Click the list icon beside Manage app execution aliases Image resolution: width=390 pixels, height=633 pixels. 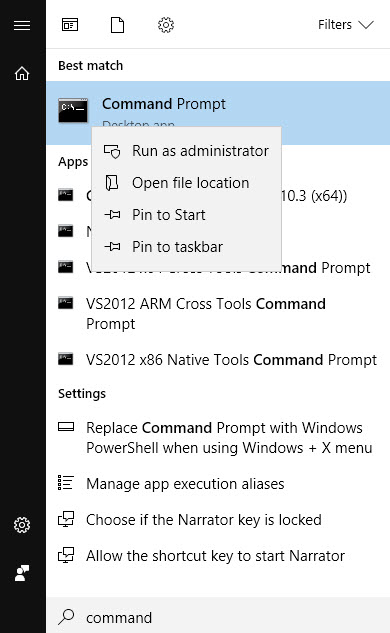point(66,482)
